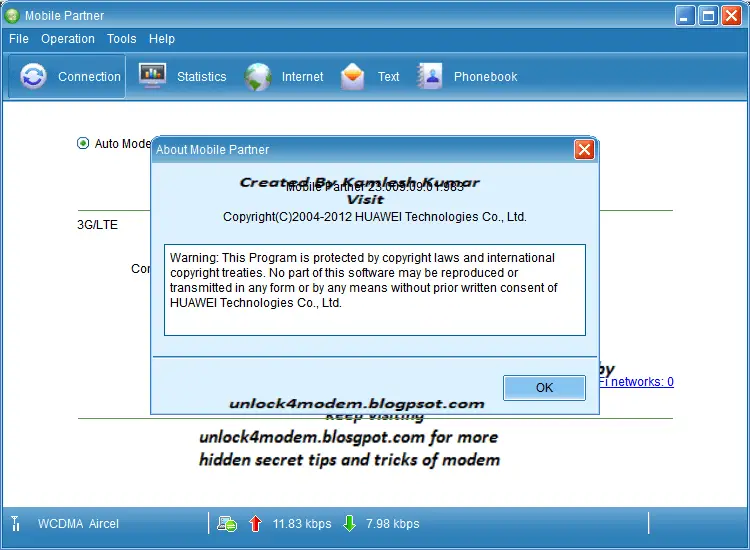
Task: Click the 11.83 kbps upload speed value
Action: point(302,524)
